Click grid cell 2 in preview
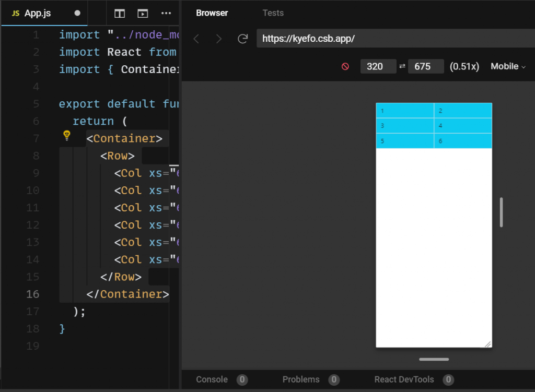 (x=463, y=111)
